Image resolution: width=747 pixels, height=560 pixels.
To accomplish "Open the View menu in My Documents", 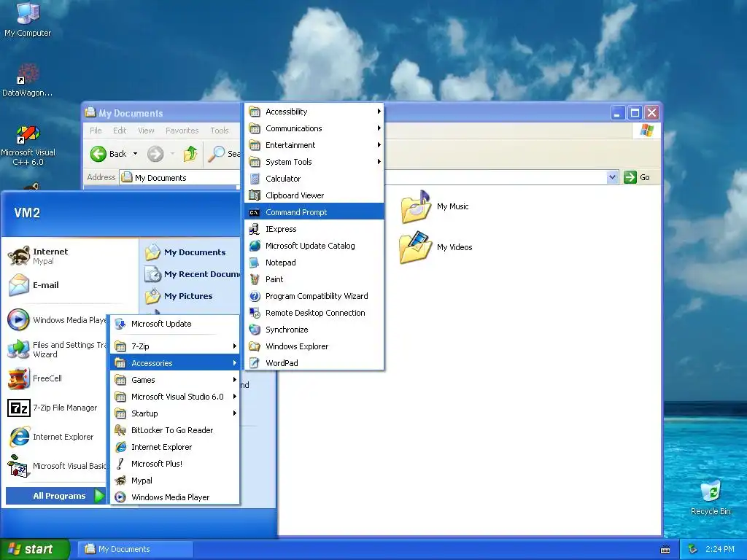I will pyautogui.click(x=146, y=131).
